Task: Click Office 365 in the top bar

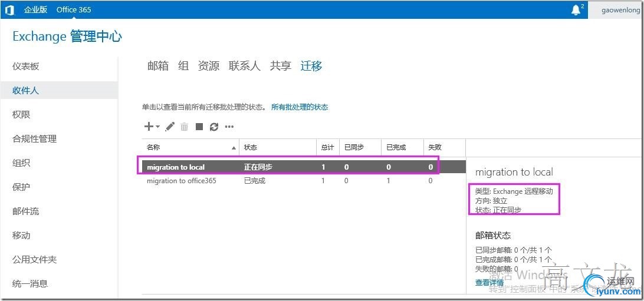Action: [x=74, y=10]
